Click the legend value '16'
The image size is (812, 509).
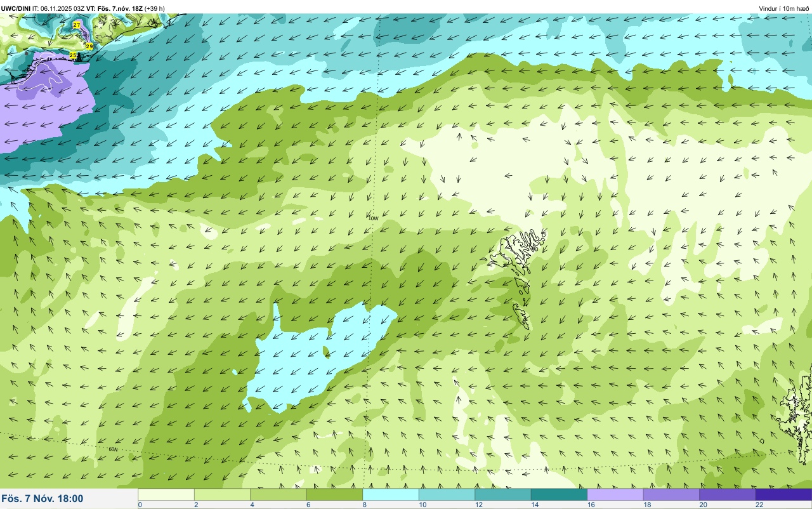[591, 505]
